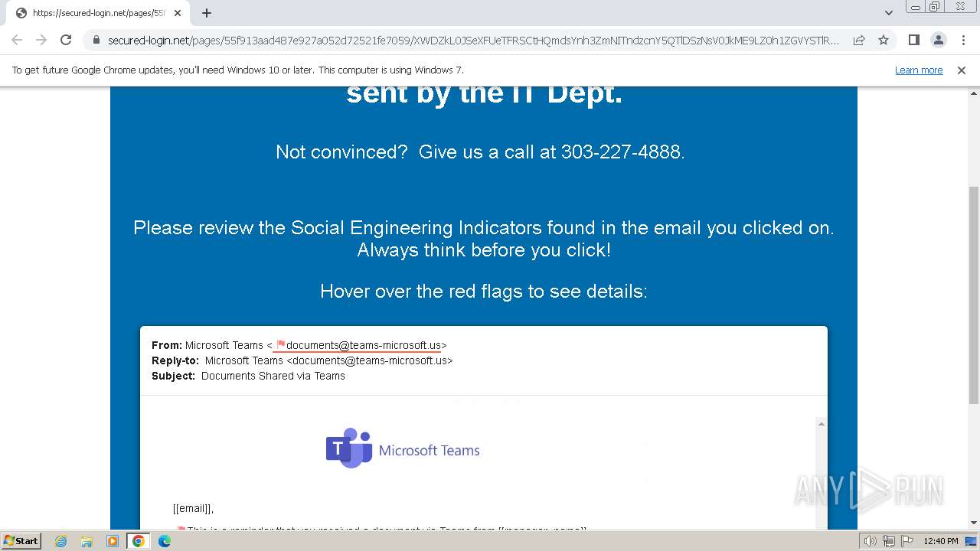Image resolution: width=980 pixels, height=551 pixels.
Task: Click the Chrome taskbar icon
Action: pos(139,541)
